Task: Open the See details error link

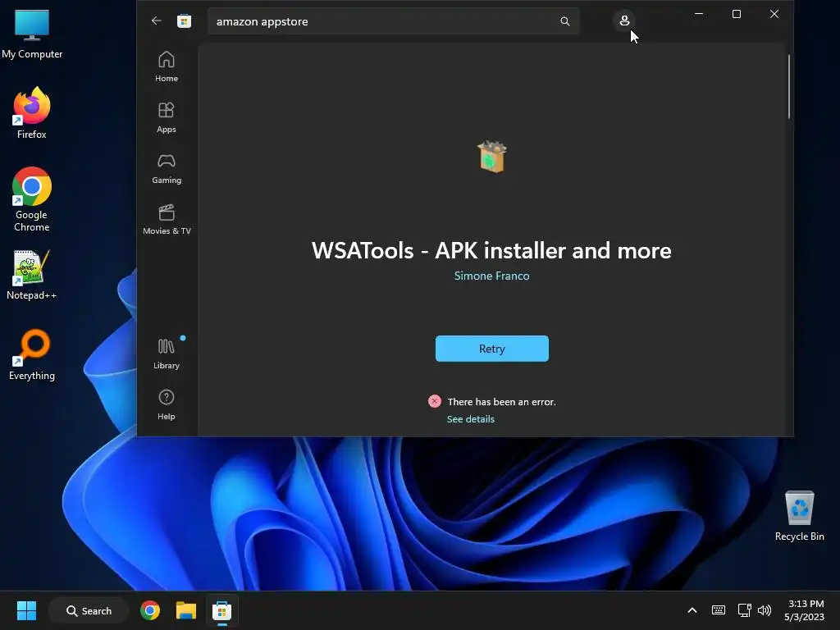Action: pyautogui.click(x=470, y=419)
